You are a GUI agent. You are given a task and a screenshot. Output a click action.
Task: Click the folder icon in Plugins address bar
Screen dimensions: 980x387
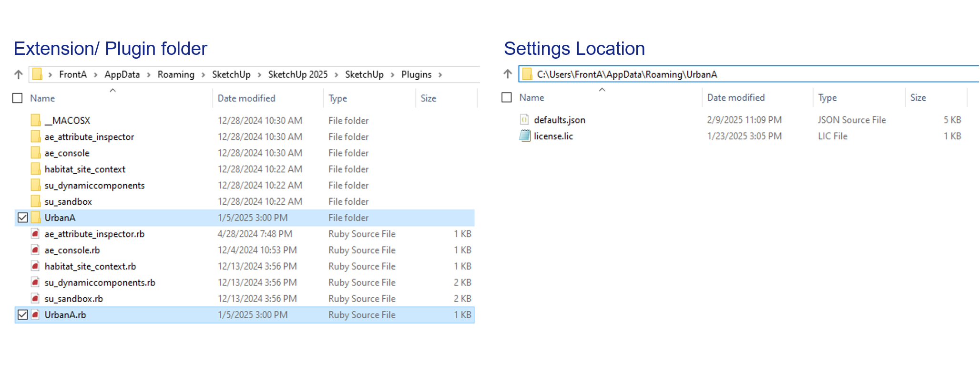pyautogui.click(x=37, y=74)
